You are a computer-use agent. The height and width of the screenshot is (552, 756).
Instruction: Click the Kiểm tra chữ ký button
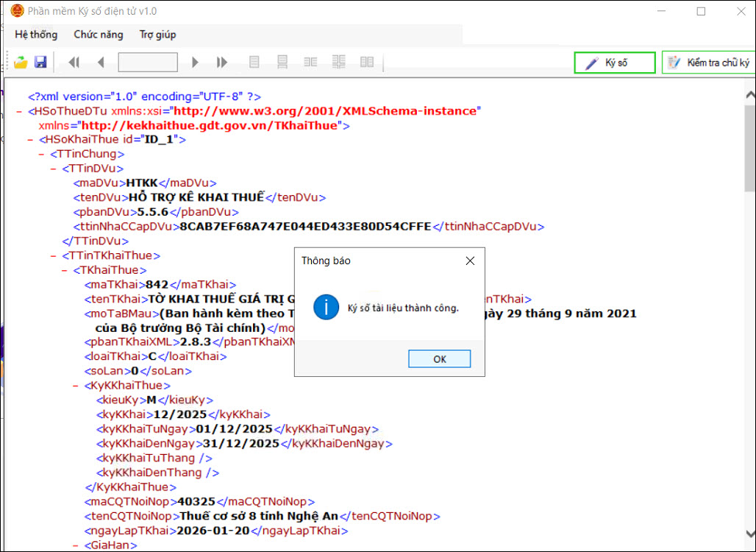[709, 63]
